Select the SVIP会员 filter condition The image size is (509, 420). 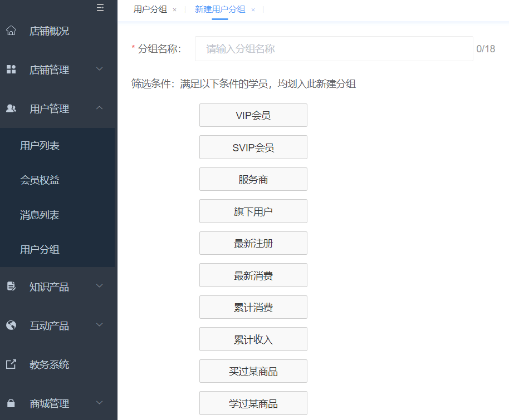point(253,147)
